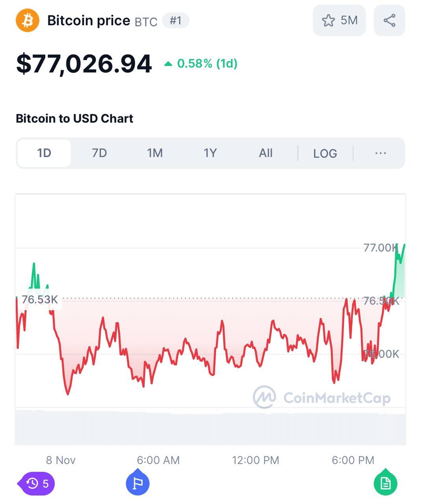Click the #1 rank badge
Image resolution: width=421 pixels, height=504 pixels.
[x=176, y=20]
